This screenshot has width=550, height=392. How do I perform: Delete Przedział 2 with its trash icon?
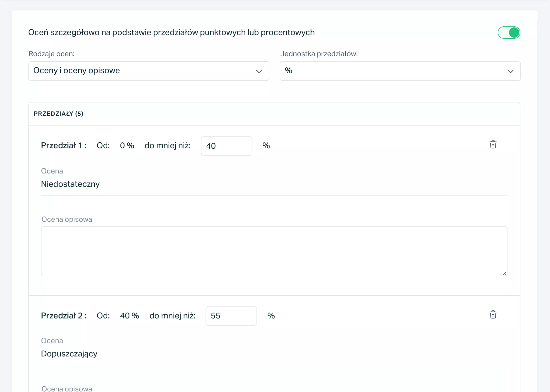pyautogui.click(x=493, y=315)
